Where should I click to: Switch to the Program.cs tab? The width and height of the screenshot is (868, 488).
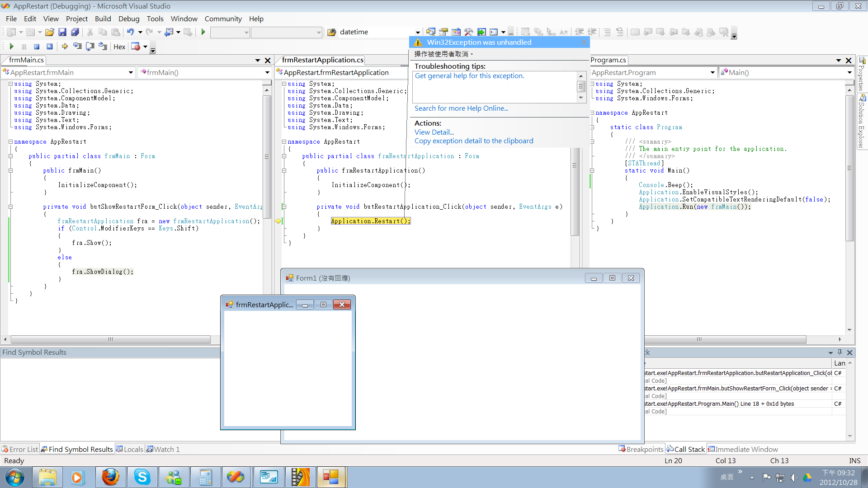(x=609, y=60)
